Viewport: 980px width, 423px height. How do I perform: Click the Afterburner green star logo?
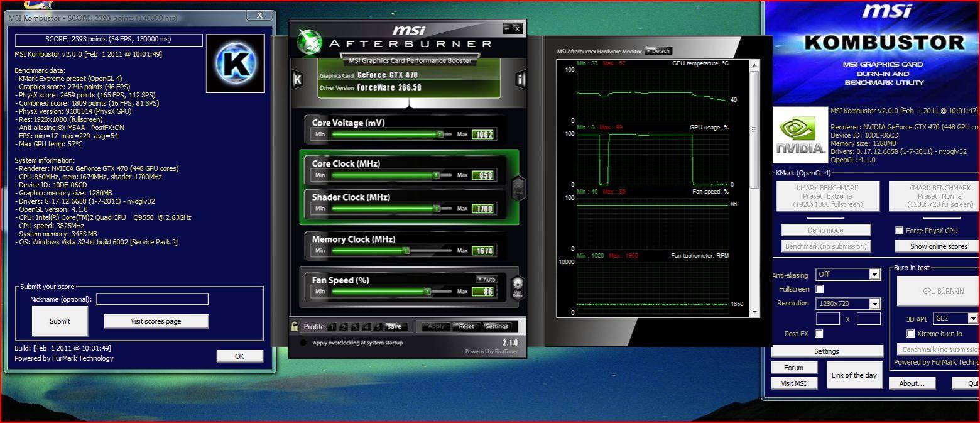click(308, 41)
